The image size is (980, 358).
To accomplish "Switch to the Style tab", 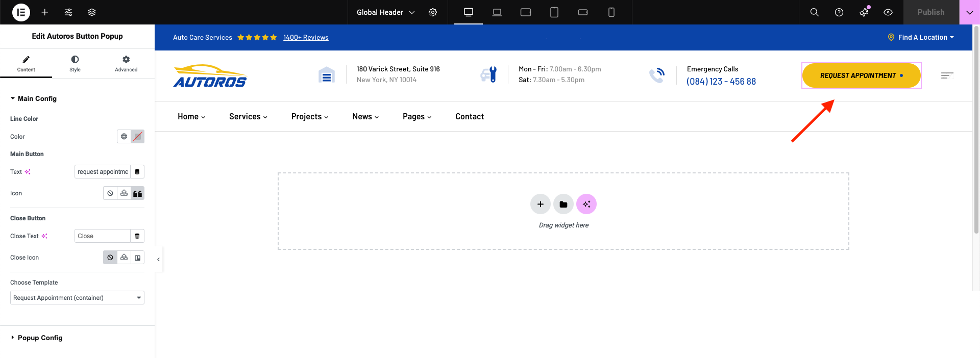I will [x=75, y=64].
